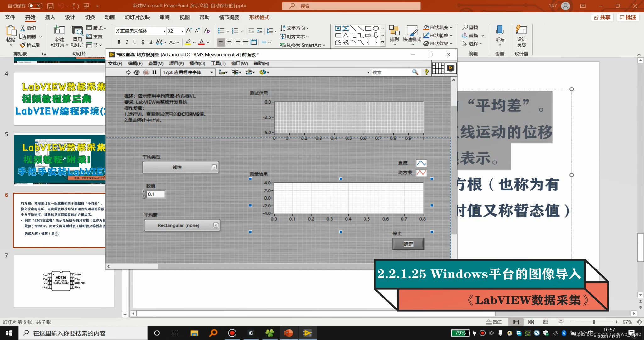
Task: Click the zoom slider in status bar
Action: coord(594,322)
